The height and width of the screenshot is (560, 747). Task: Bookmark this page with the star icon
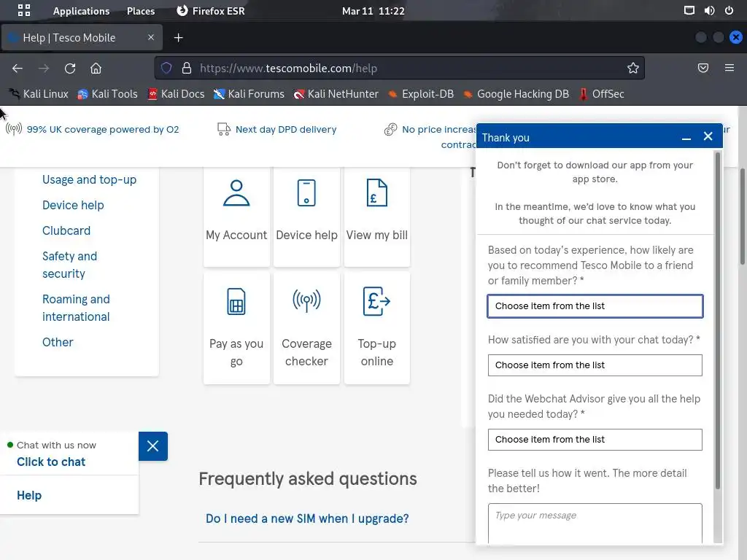point(632,68)
